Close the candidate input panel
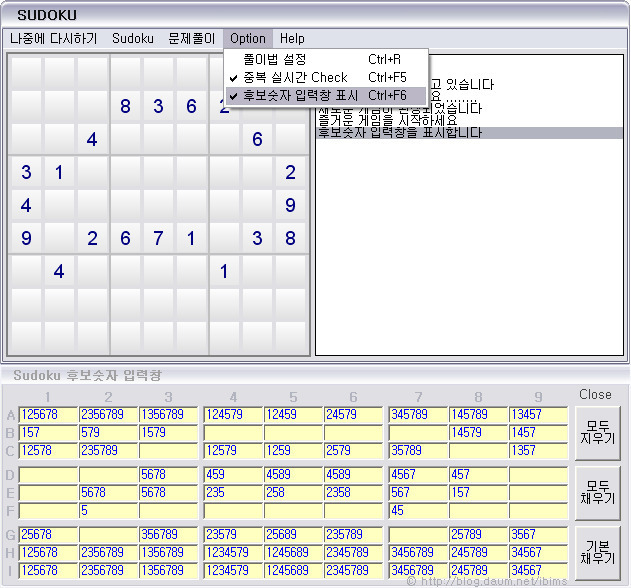This screenshot has height=588, width=631. coord(595,395)
